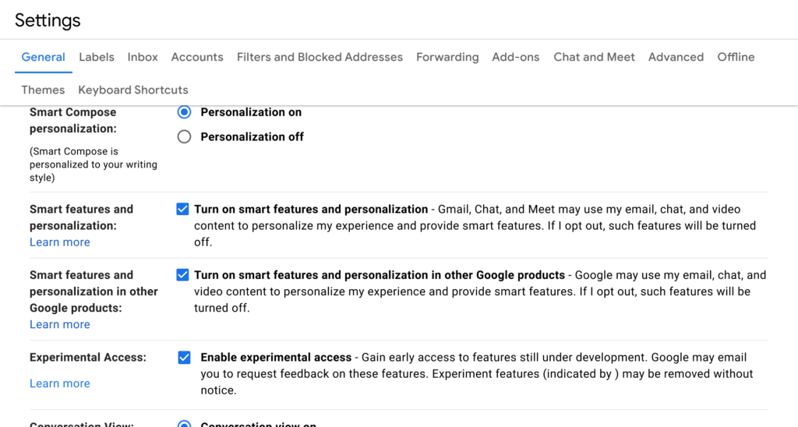Click the Experimental Access label
The height and width of the screenshot is (427, 798).
pos(88,357)
